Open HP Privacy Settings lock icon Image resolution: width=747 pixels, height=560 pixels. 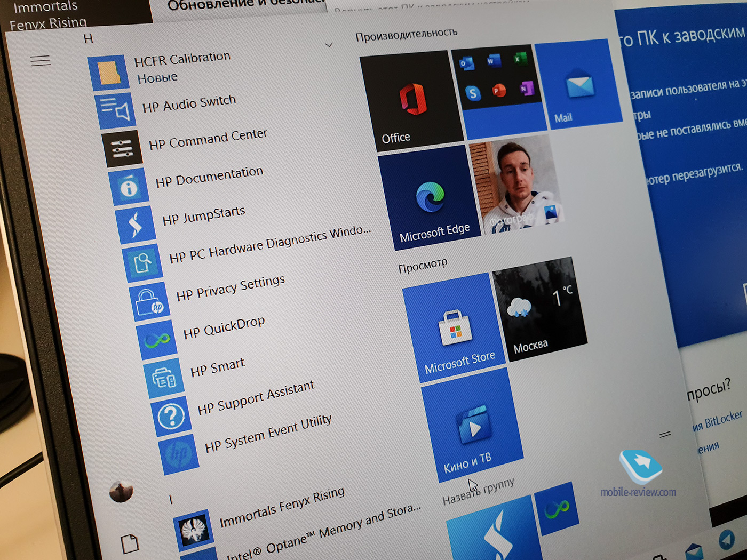[x=149, y=302]
